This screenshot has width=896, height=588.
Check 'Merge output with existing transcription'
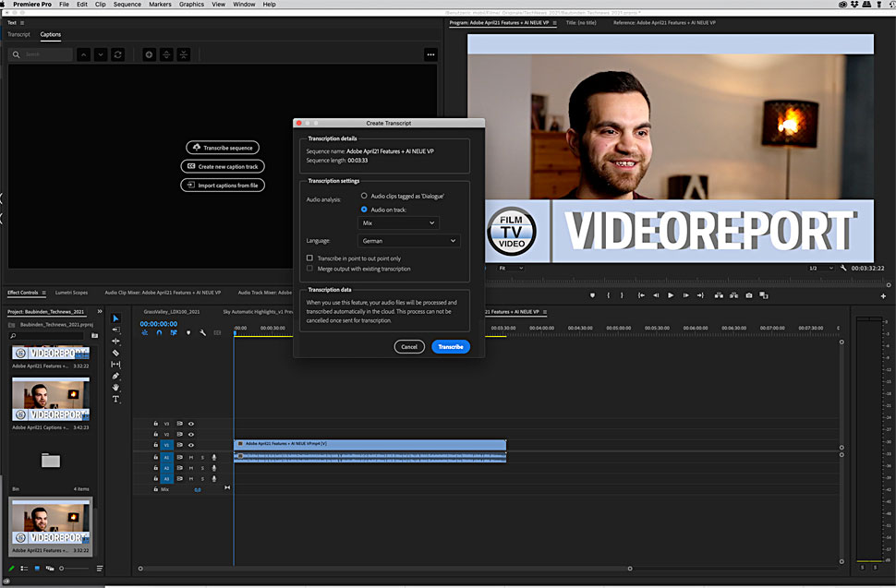[x=309, y=269]
